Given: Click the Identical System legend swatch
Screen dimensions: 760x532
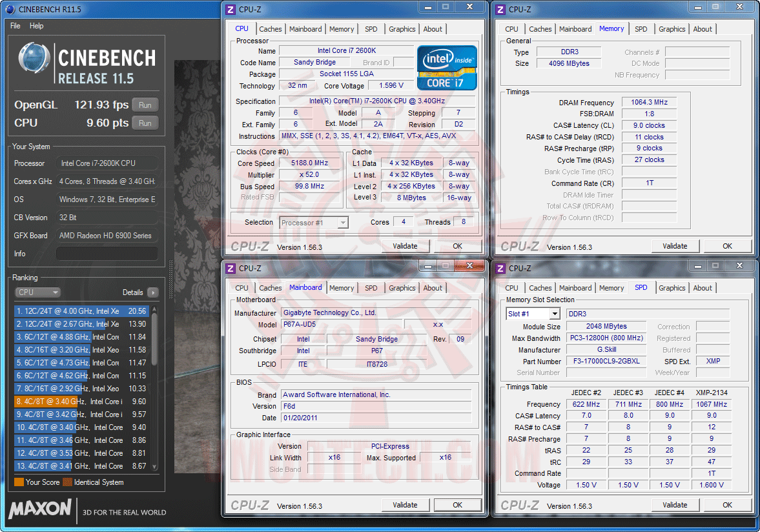Looking at the screenshot, I should [67, 482].
